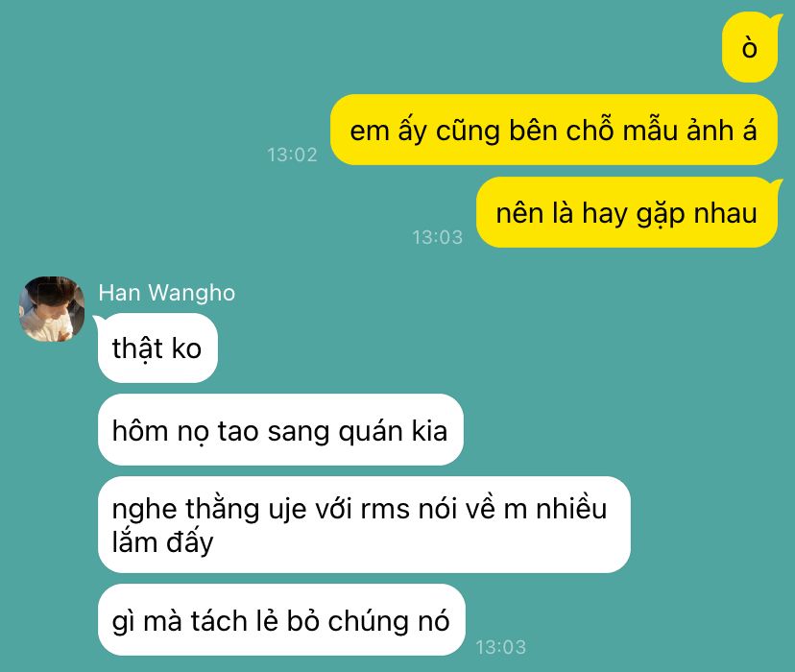
Task: Tap the words 'lắm đấy' in the bubble
Action: pos(163,542)
